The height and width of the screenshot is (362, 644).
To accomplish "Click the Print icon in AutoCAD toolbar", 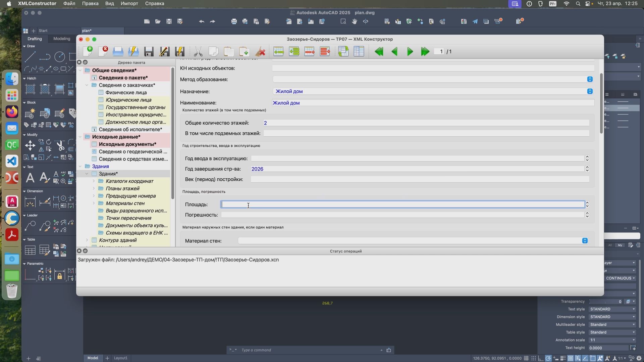I will click(234, 21).
